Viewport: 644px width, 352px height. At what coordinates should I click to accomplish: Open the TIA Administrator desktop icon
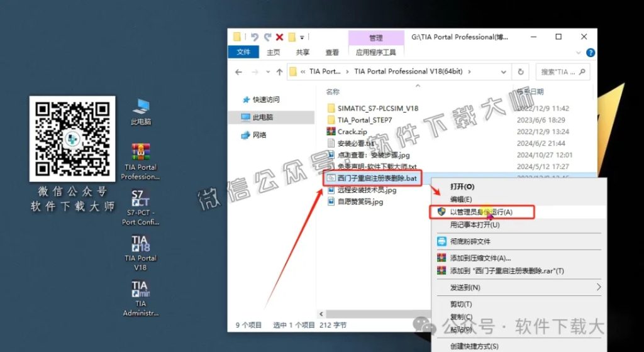(140, 298)
